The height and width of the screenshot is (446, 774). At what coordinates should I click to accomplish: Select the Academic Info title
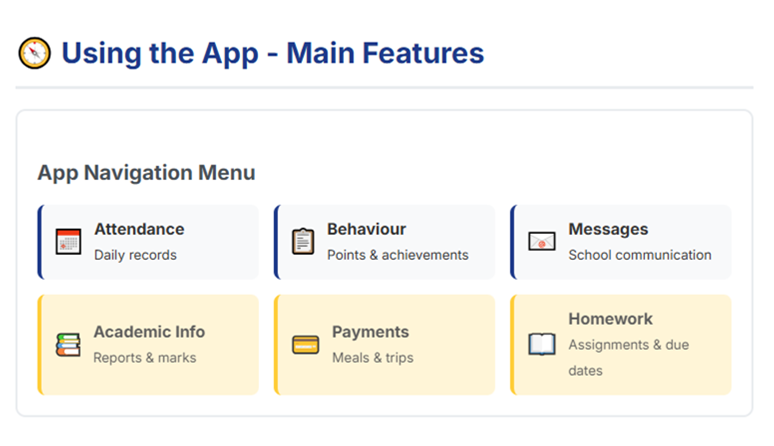[x=149, y=332]
